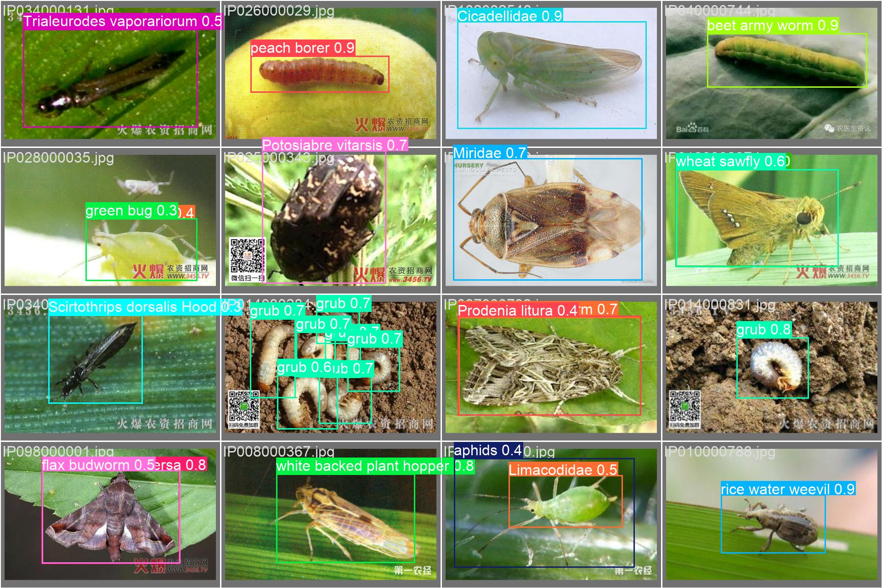This screenshot has width=882, height=588.
Task: Click the filename IP008000367.jpg
Action: [x=279, y=451]
